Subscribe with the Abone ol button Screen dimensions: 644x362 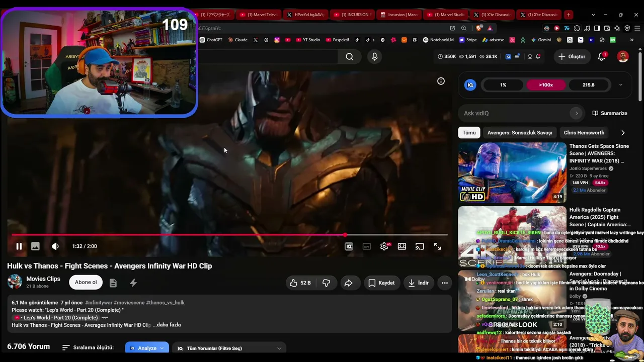86,282
